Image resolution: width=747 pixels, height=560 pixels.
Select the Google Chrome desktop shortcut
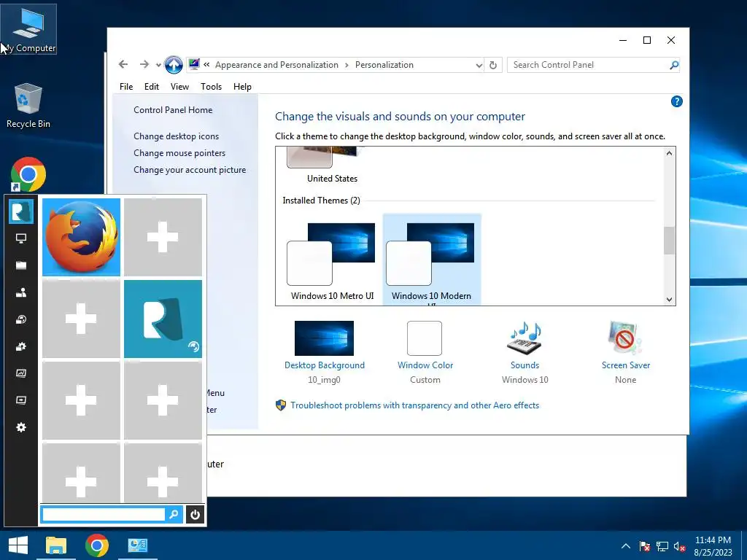pyautogui.click(x=28, y=174)
